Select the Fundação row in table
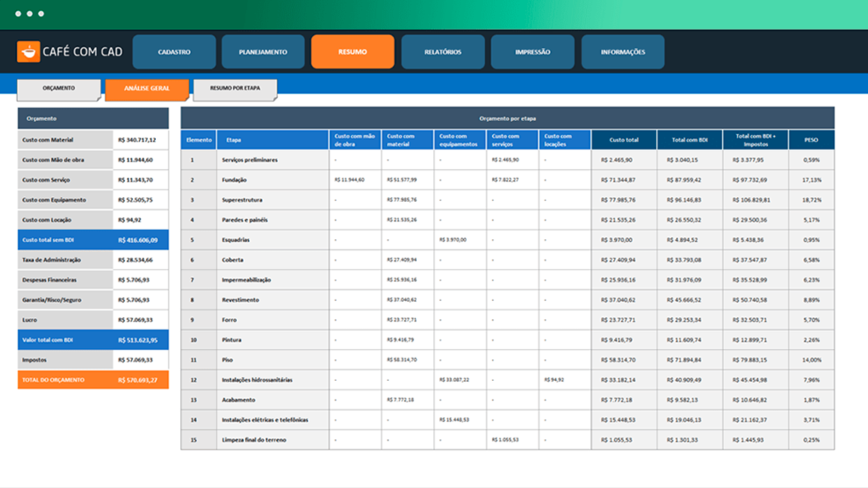868x488 pixels. pos(508,180)
